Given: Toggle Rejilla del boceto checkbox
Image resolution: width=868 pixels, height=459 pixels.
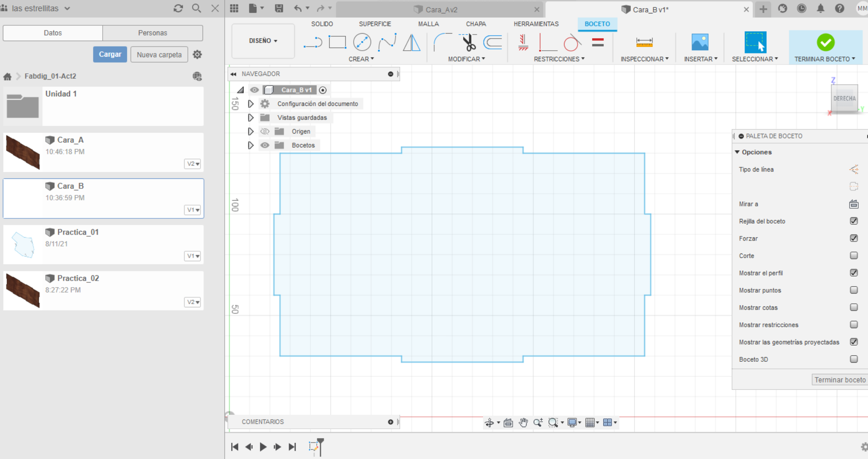Looking at the screenshot, I should tap(854, 221).
